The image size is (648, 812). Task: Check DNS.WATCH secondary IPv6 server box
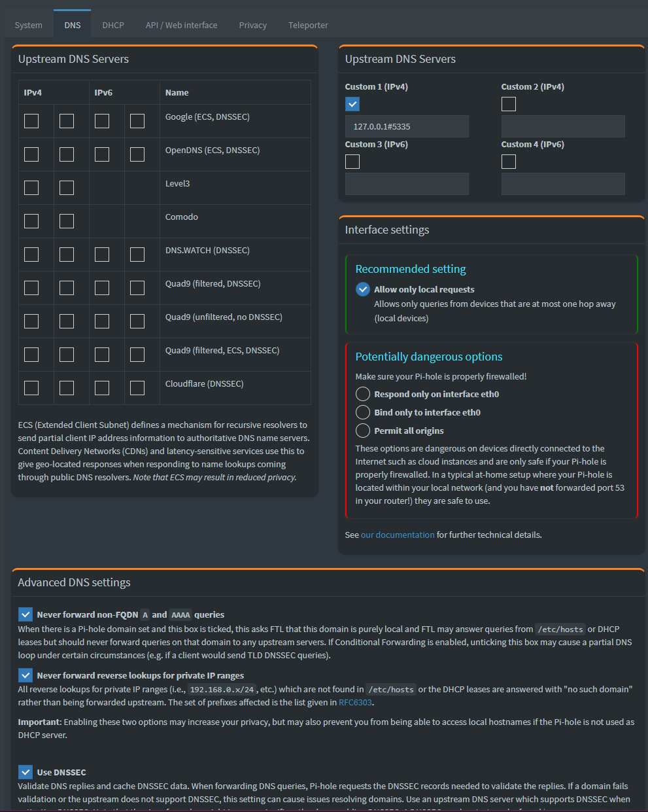pos(137,255)
